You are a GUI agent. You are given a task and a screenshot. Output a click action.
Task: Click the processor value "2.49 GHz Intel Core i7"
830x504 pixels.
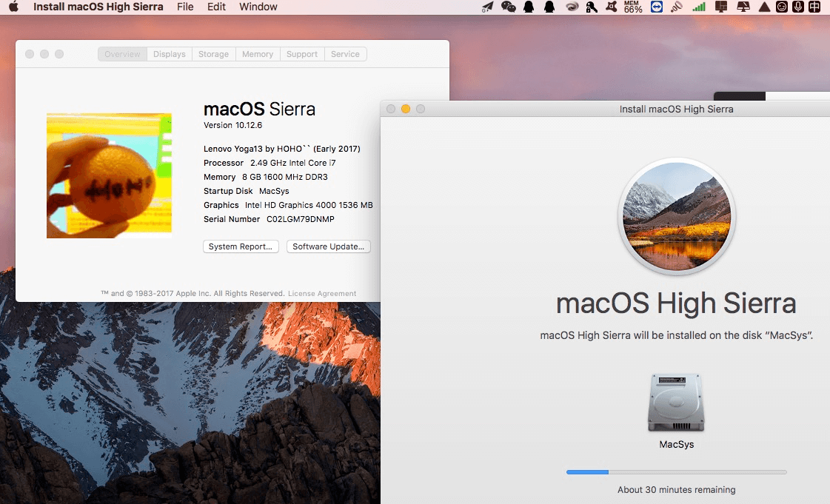(x=292, y=163)
